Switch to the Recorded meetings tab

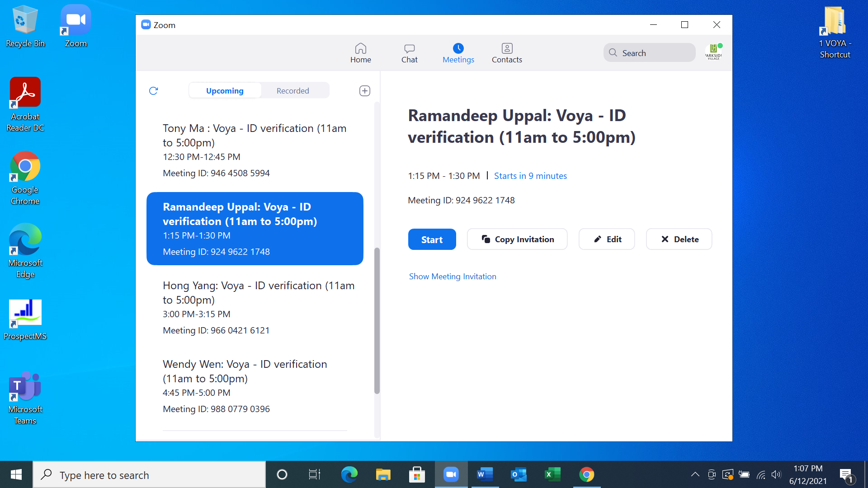tap(293, 90)
